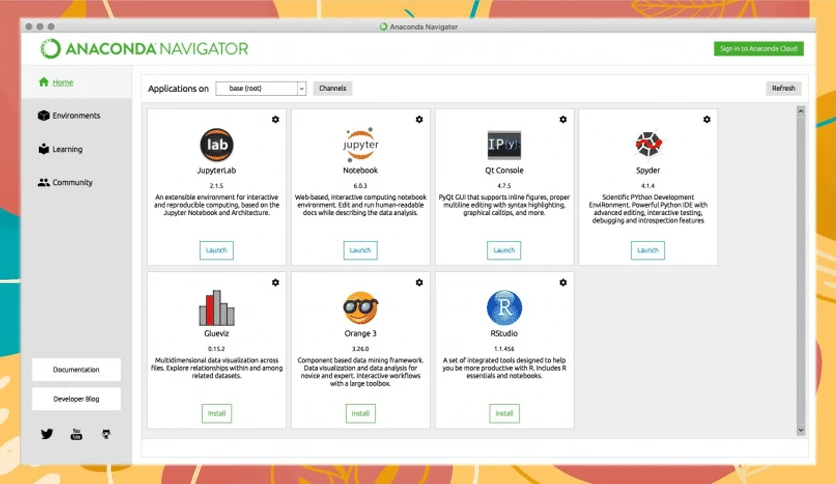Screen dimensions: 836x484
Task: Install Orange 3
Action: point(360,413)
